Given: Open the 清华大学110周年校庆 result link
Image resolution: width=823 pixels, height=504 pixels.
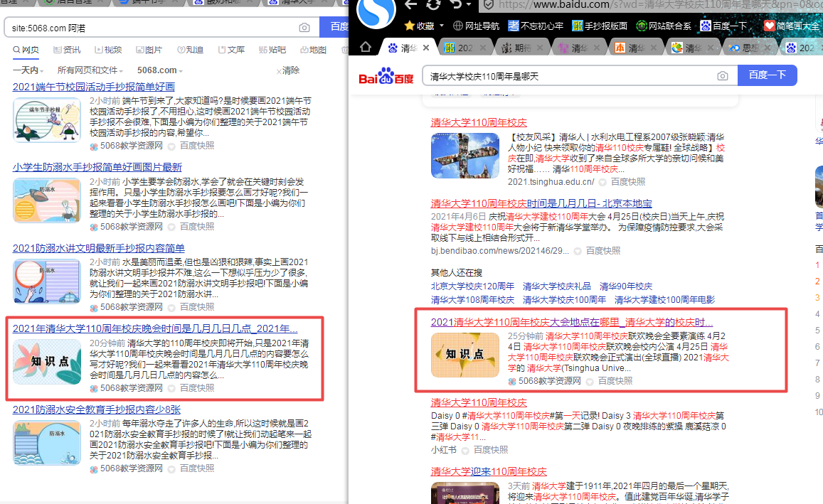Looking at the screenshot, I should point(478,122).
